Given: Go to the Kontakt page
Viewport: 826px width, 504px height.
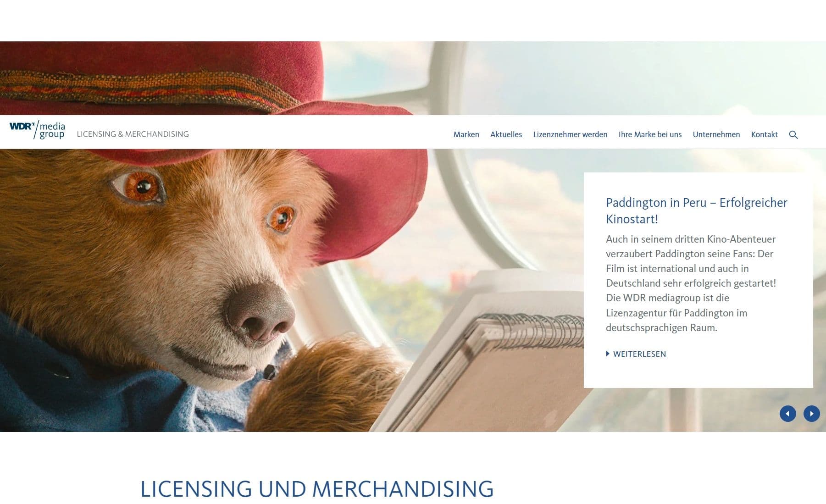Looking at the screenshot, I should pyautogui.click(x=764, y=134).
